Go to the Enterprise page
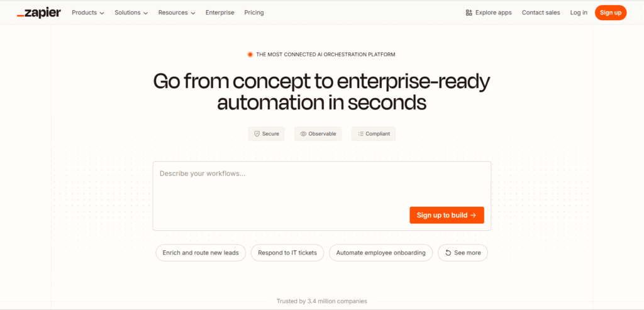Viewport: 644px width, 310px height. [x=219, y=13]
